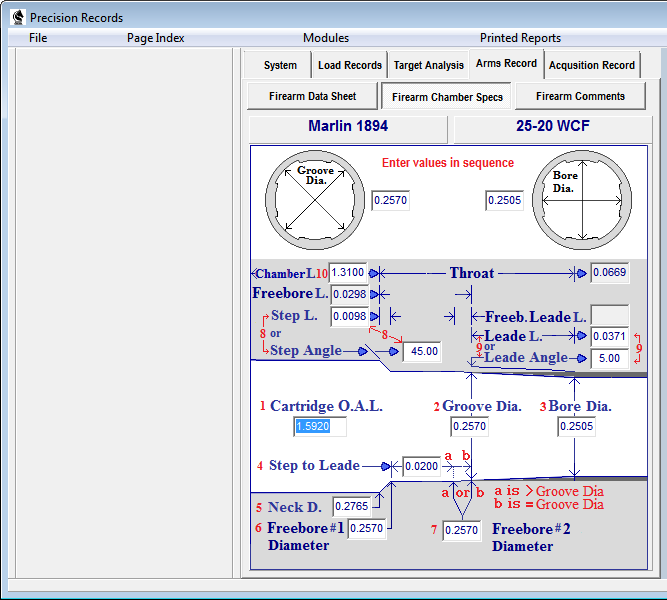
Task: Click the Precision Records app icon
Action: pos(18,17)
